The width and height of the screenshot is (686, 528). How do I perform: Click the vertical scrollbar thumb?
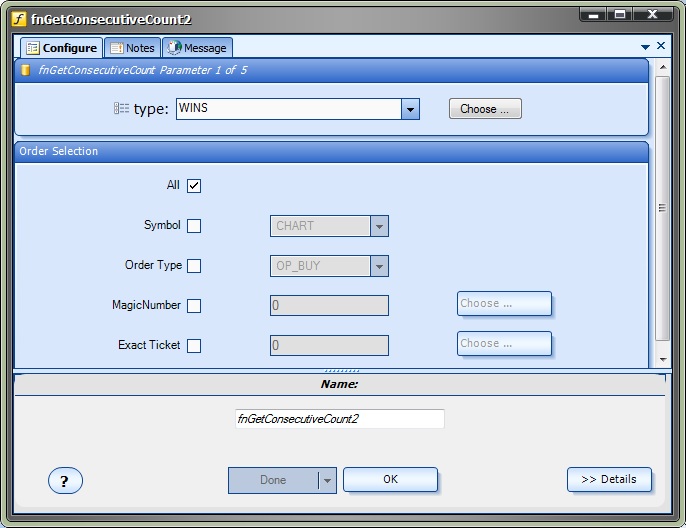(x=663, y=208)
